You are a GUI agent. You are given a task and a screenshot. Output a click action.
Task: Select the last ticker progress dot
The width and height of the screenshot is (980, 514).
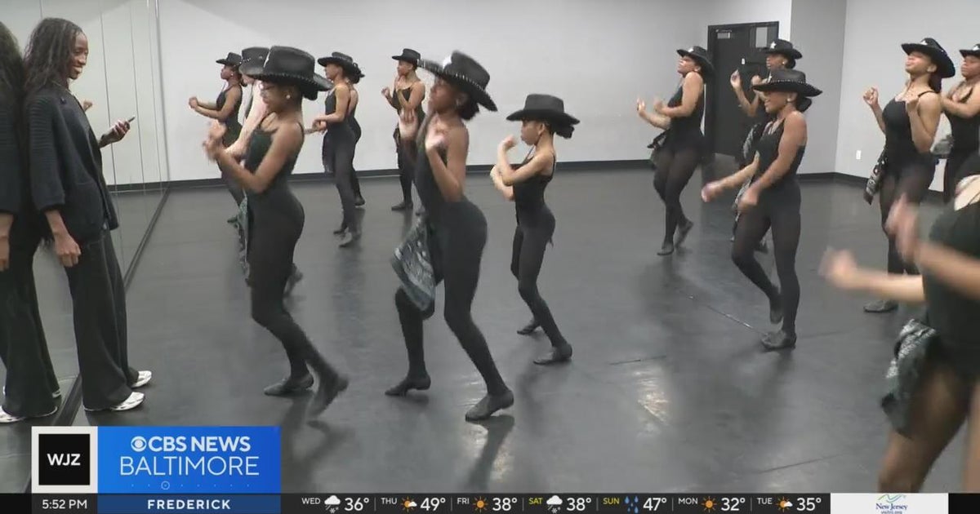tap(248, 485)
